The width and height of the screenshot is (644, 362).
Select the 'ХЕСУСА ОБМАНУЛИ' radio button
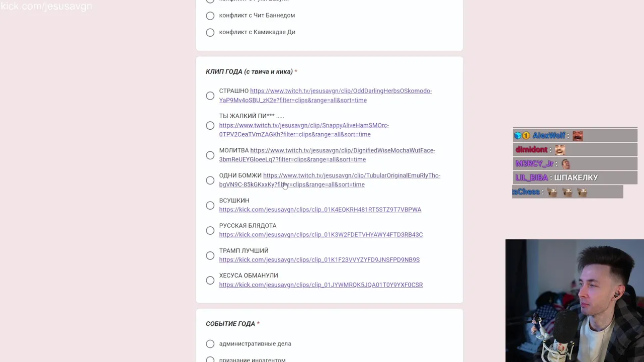click(x=210, y=281)
